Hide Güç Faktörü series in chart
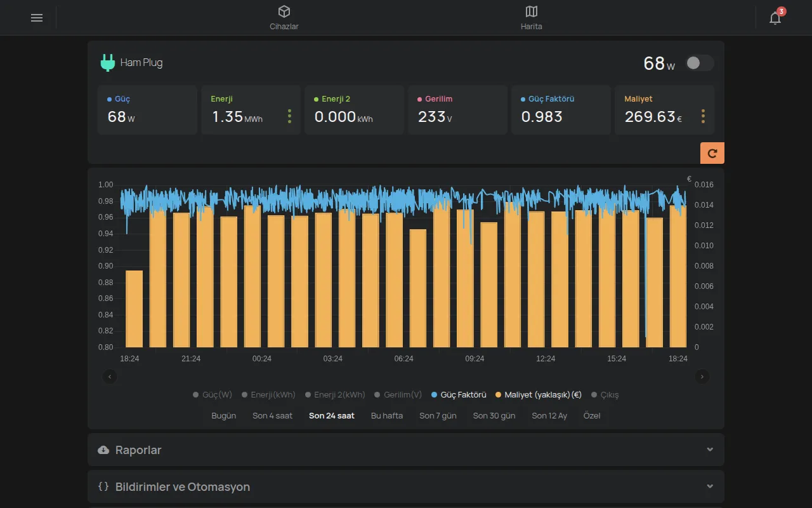Viewport: 812px width, 508px height. [459, 395]
